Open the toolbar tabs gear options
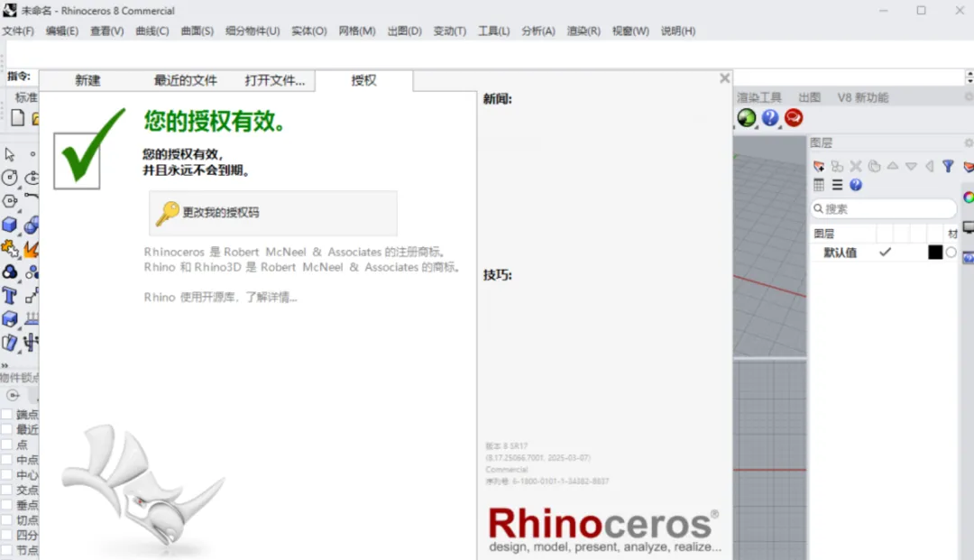Viewport: 974px width, 560px height. pos(969,96)
